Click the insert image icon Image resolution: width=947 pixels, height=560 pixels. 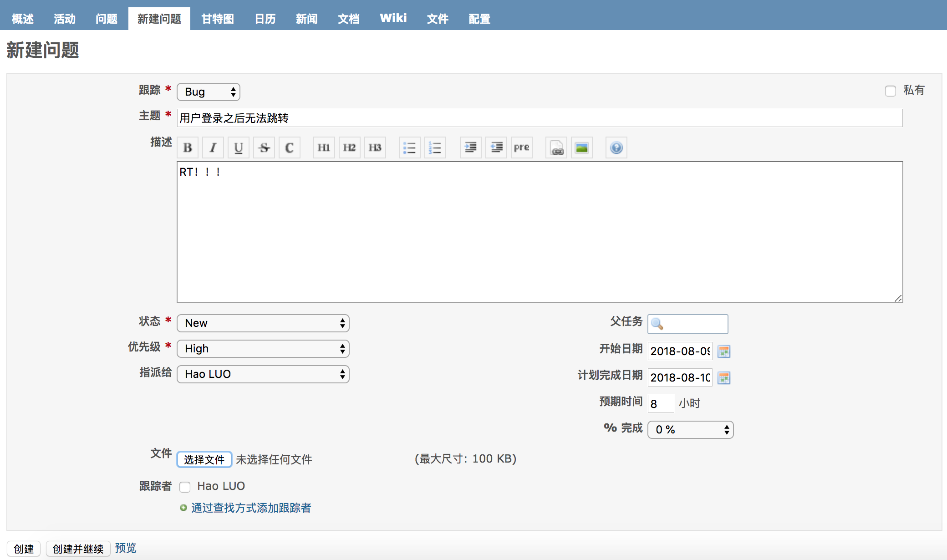click(580, 147)
